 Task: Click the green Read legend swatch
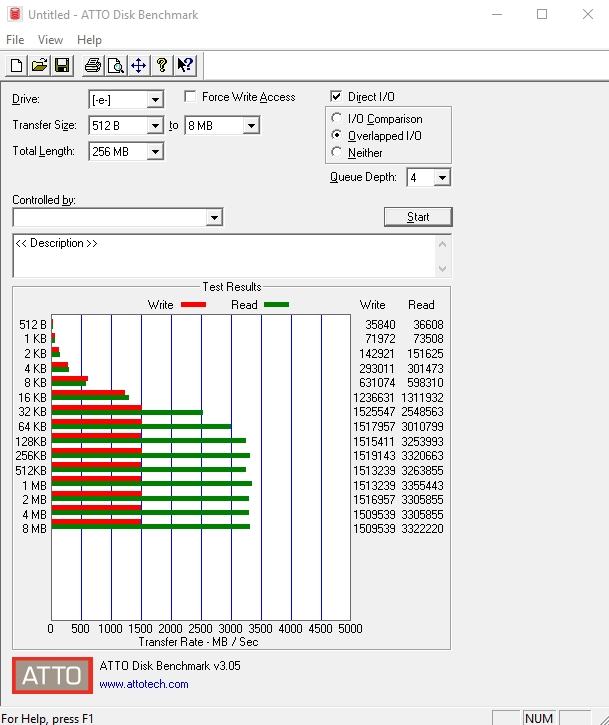pyautogui.click(x=276, y=304)
